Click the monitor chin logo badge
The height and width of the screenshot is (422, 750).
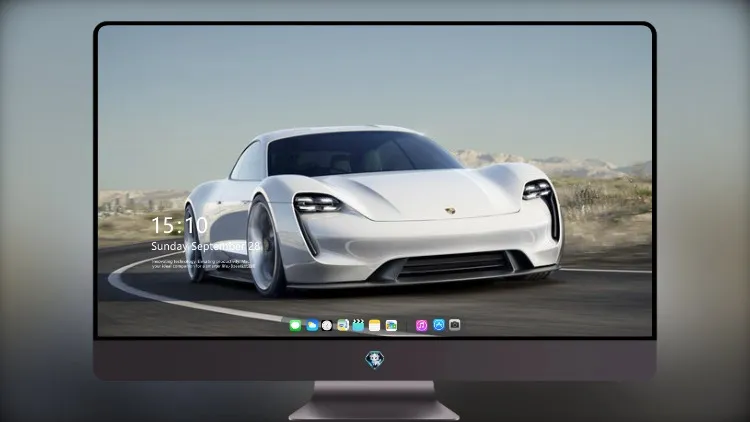[x=375, y=360]
